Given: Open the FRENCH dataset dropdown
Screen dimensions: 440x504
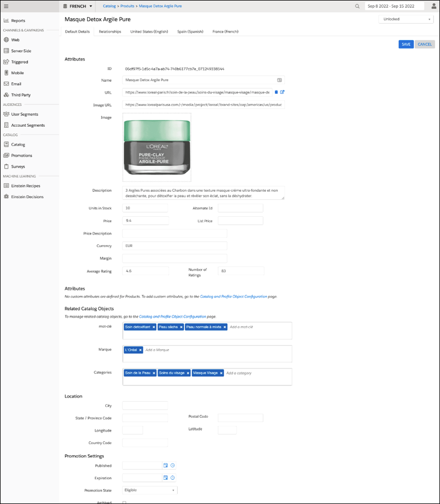Looking at the screenshot, I should (78, 6).
